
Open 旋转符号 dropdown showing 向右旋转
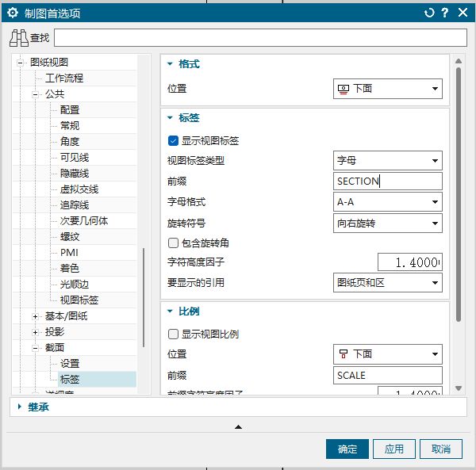point(388,224)
